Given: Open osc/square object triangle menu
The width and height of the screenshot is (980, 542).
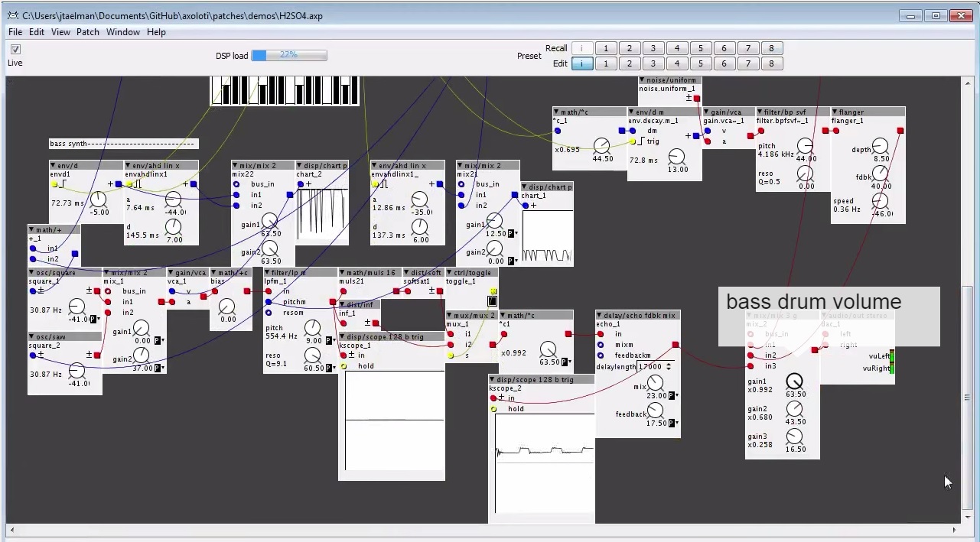Looking at the screenshot, I should 32,272.
